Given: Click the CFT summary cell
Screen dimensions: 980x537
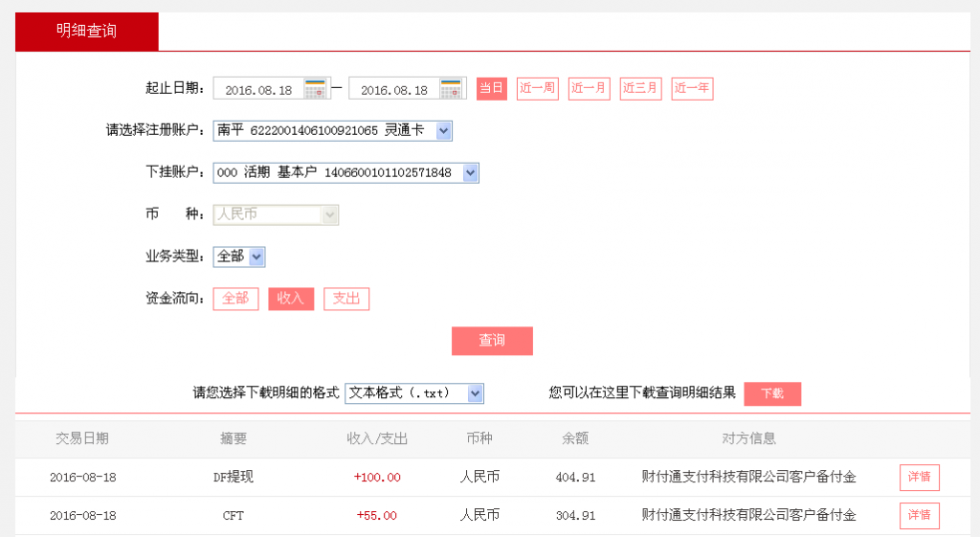Looking at the screenshot, I should coord(234,516).
